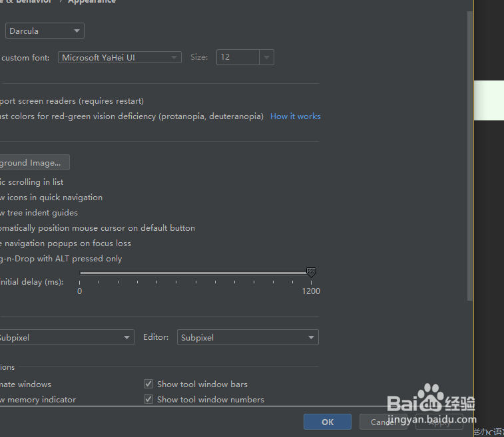Viewport: 504px width, 437px height.
Task: Open the Darcula theme dropdown
Action: pyautogui.click(x=45, y=31)
